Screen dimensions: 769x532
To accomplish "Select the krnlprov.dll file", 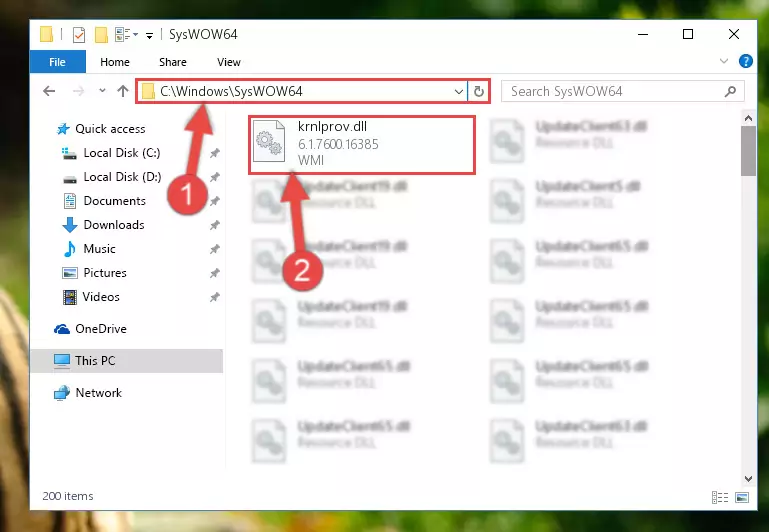I will tap(362, 145).
